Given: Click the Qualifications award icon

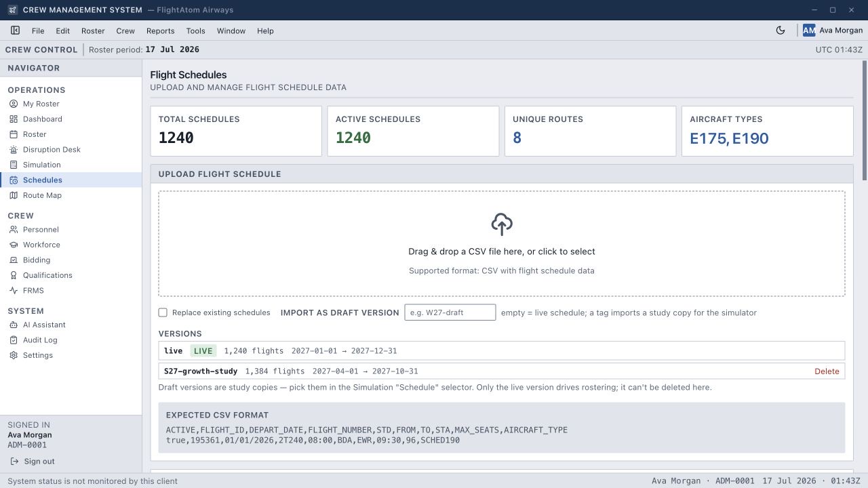Looking at the screenshot, I should [x=14, y=275].
